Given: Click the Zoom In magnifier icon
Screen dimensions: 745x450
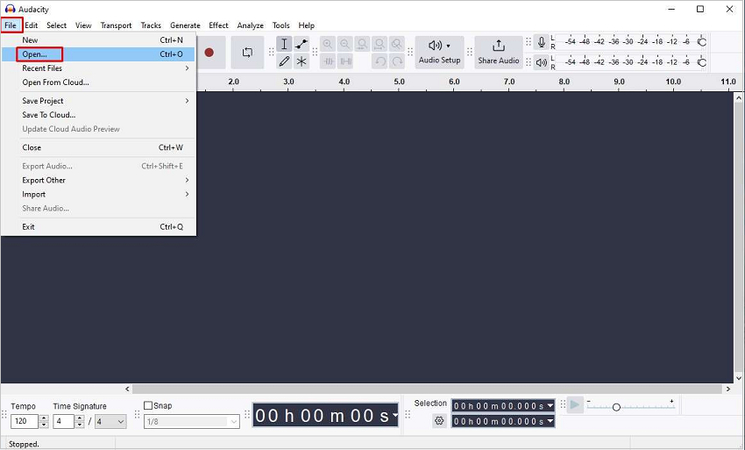Looking at the screenshot, I should (327, 44).
